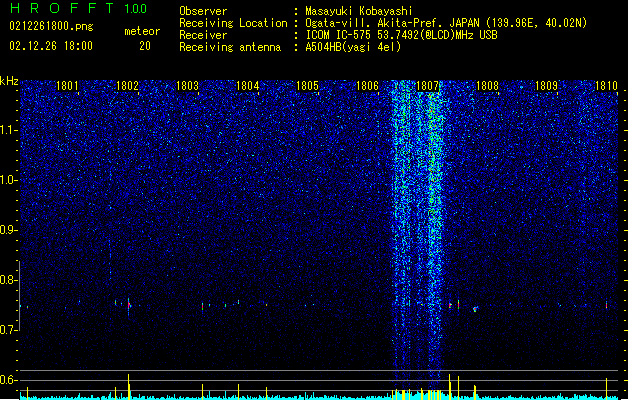The image size is (629, 400).
Task: Click the 1.1 frequency axis label
Action: [9, 130]
